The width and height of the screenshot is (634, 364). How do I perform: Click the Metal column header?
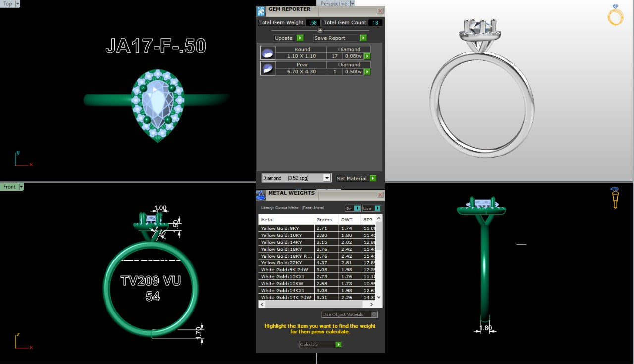tap(286, 220)
